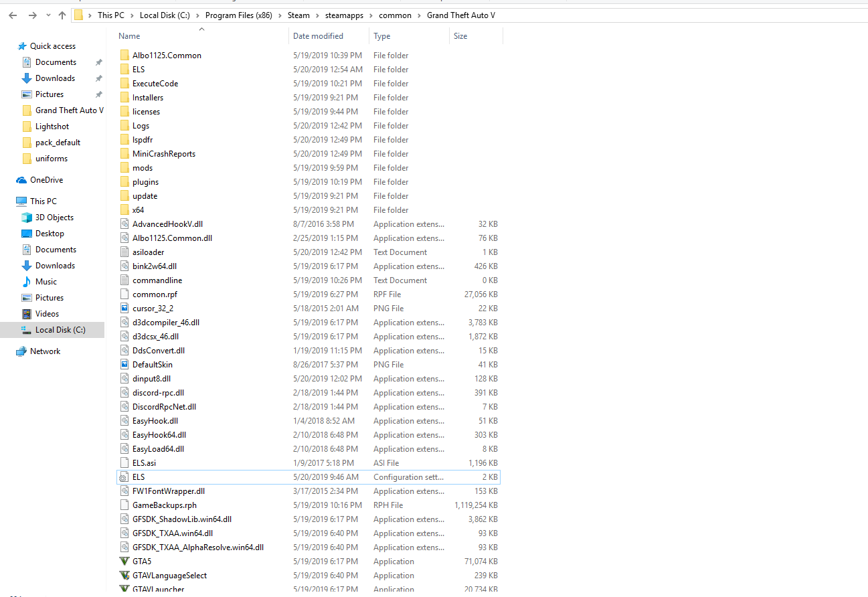Open the recent locations dropdown arrow

[48, 15]
